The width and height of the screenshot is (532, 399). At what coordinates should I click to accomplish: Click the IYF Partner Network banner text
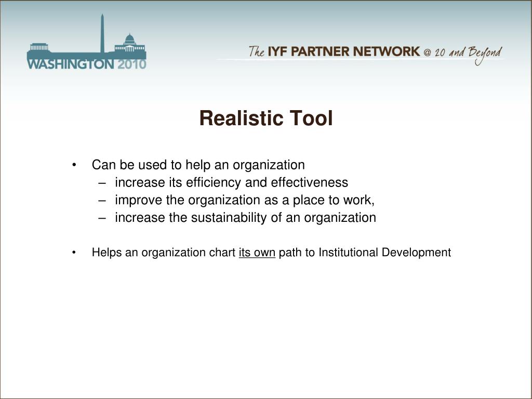point(375,54)
